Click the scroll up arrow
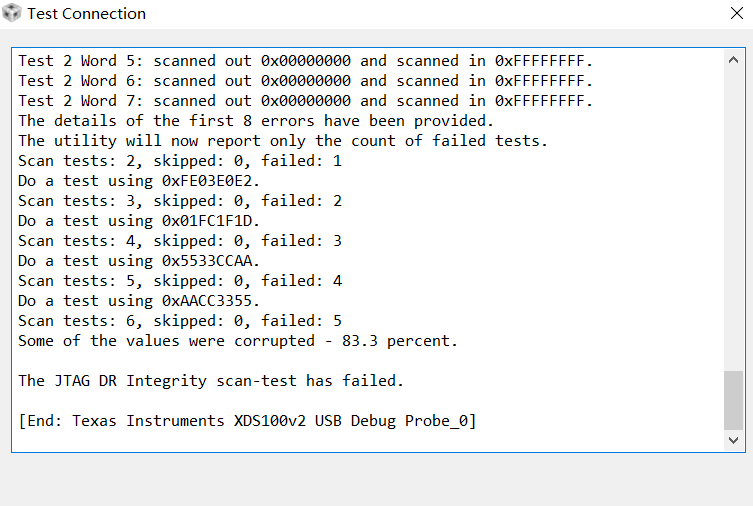753x506 pixels. pos(734,59)
